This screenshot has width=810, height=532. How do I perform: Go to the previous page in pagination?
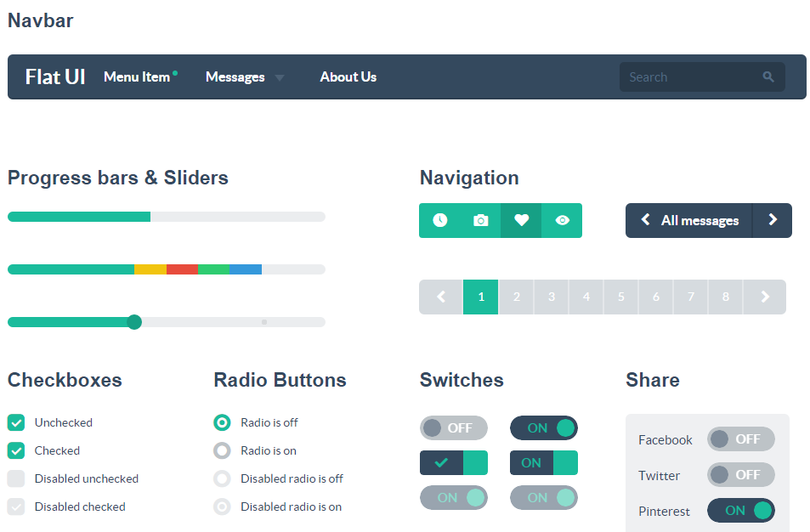pos(440,297)
